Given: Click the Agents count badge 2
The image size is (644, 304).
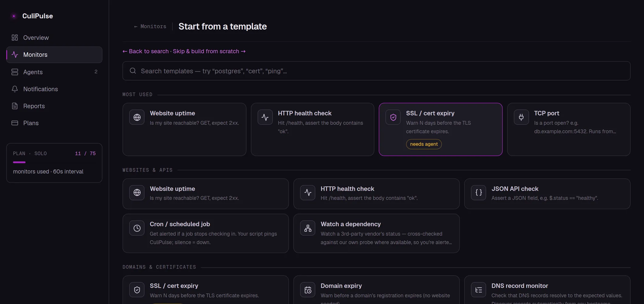Looking at the screenshot, I should (96, 72).
